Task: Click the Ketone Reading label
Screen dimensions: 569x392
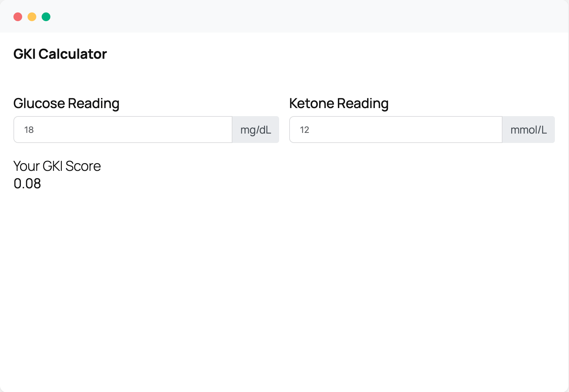Action: (x=339, y=103)
